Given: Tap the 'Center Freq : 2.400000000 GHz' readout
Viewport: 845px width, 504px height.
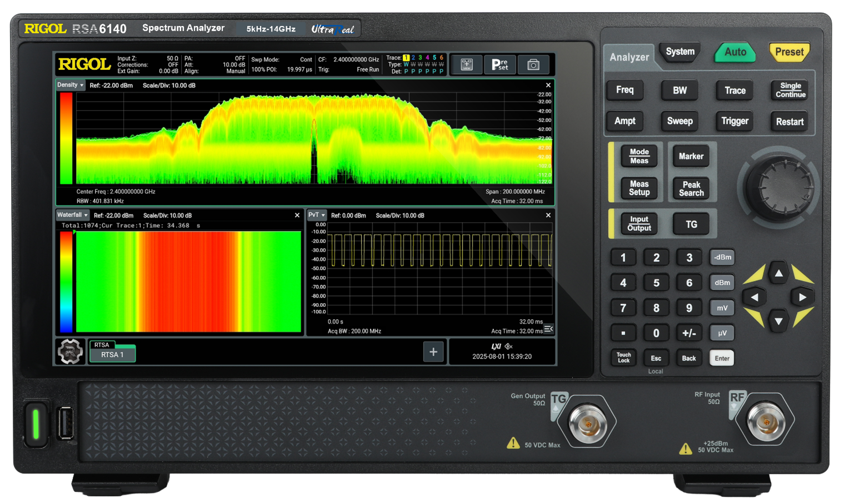Looking at the screenshot, I should 116,191.
